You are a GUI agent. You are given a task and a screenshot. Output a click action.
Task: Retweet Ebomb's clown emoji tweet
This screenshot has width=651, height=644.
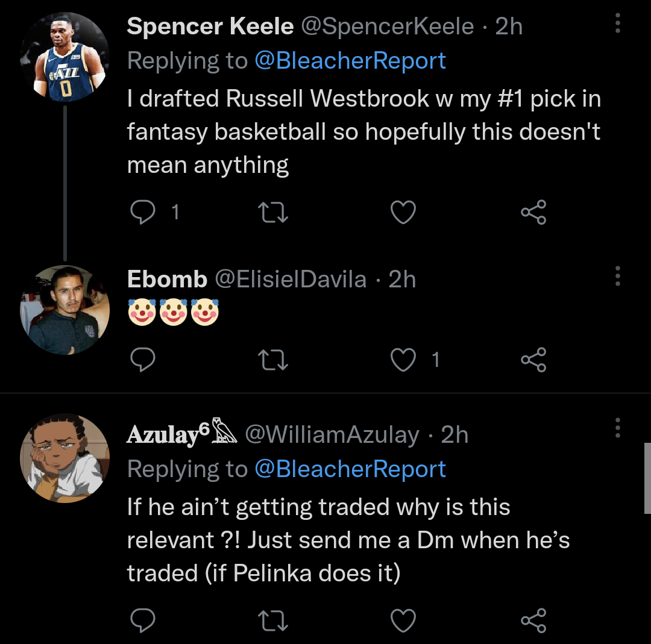[x=273, y=360]
